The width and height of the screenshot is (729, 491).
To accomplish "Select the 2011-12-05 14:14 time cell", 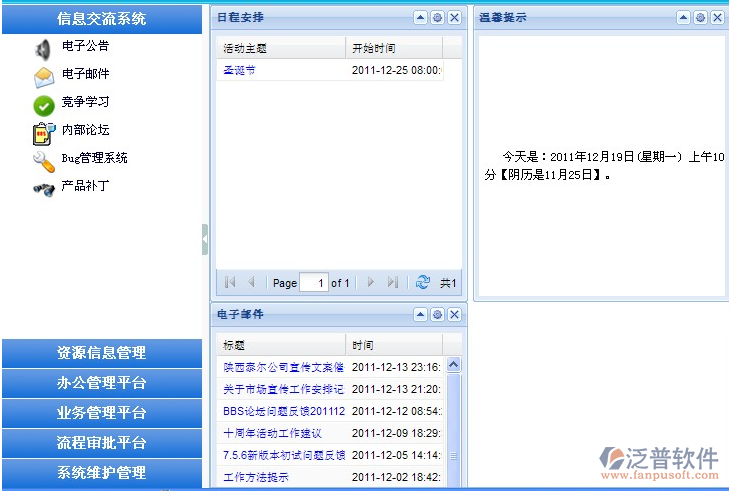I will (395, 455).
